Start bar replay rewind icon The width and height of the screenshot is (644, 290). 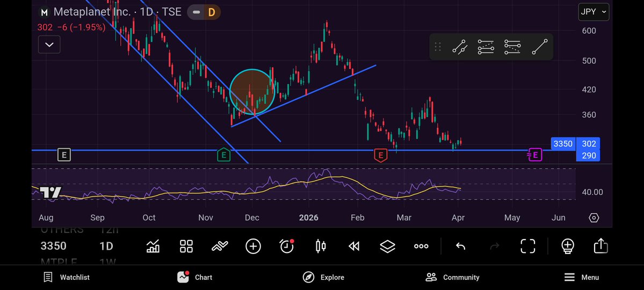(353, 246)
